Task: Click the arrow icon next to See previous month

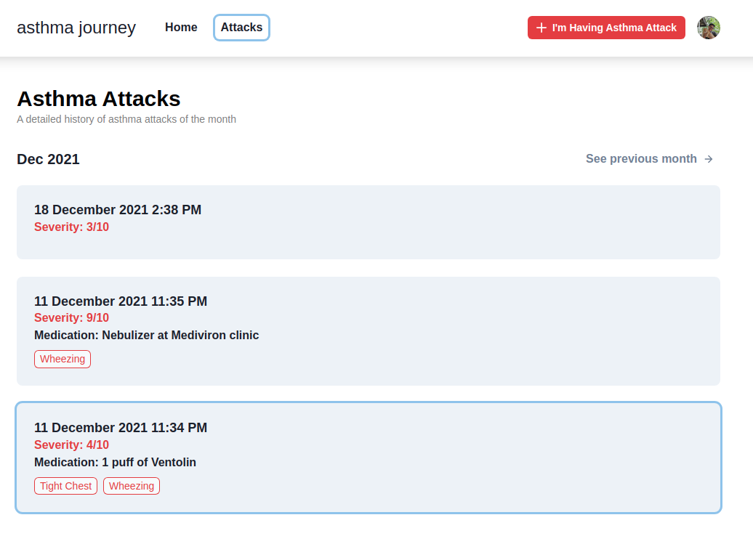Action: [707, 158]
